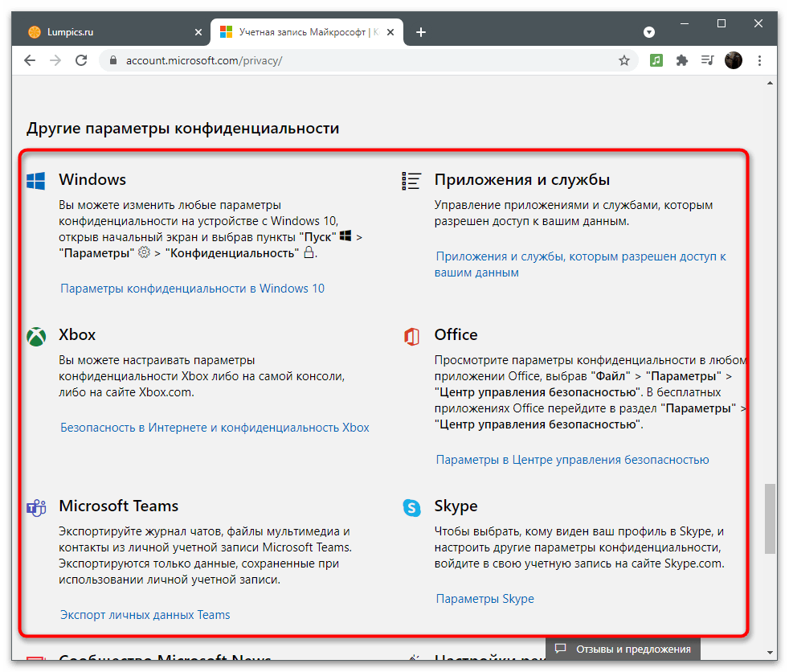Image resolution: width=789 pixels, height=672 pixels.
Task: View site lock security info
Action: pyautogui.click(x=113, y=60)
